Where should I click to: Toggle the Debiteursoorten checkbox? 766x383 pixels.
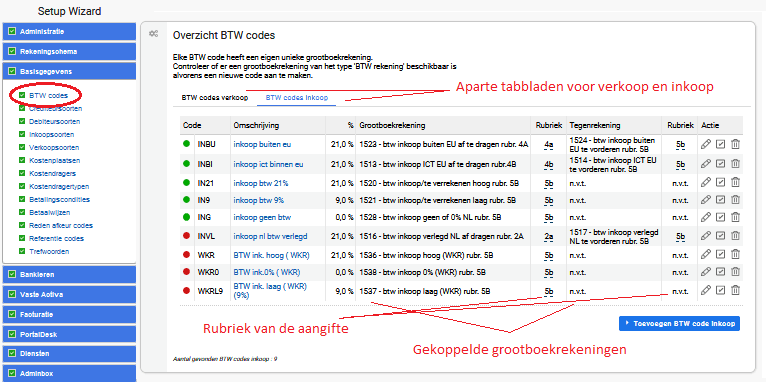tap(21, 121)
